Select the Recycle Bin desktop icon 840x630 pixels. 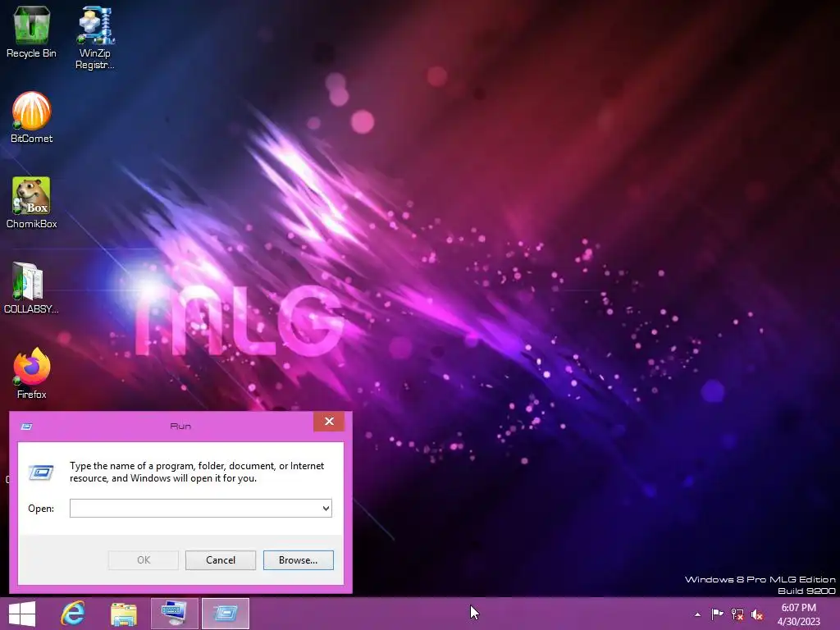pyautogui.click(x=31, y=32)
